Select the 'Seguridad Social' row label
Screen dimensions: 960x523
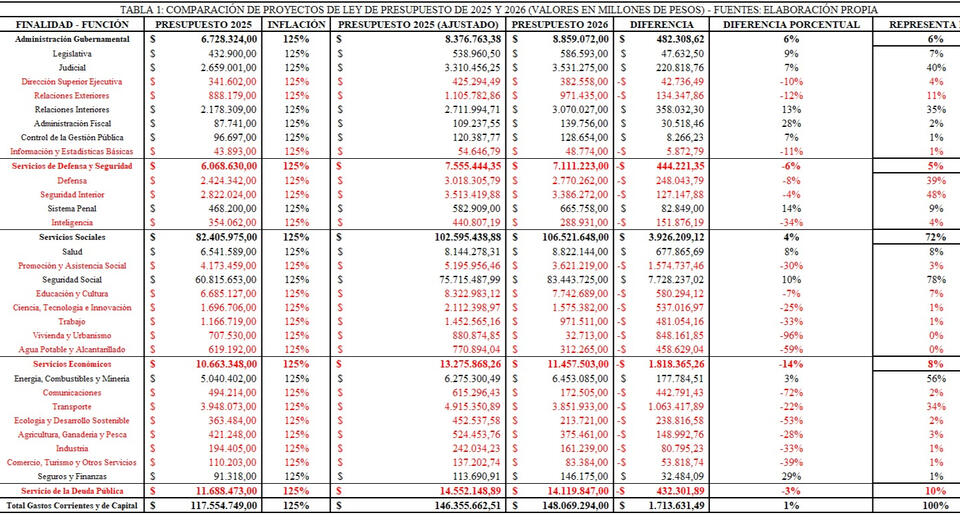click(70, 280)
